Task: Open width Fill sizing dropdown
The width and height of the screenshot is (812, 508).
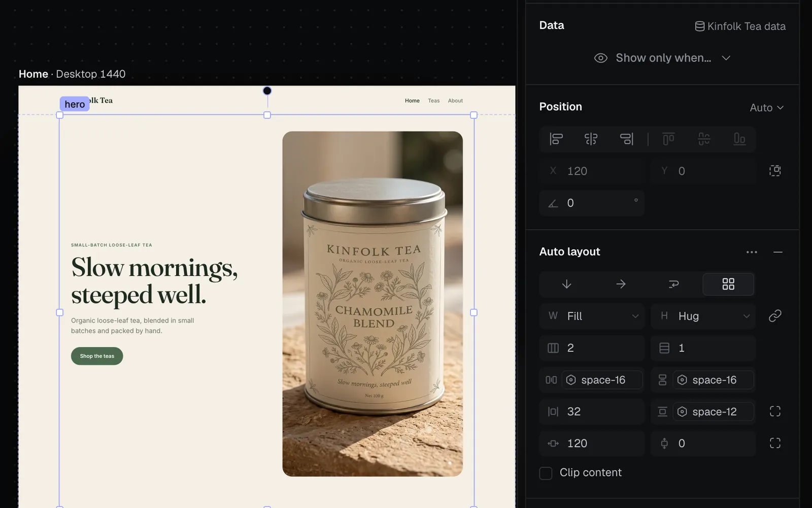Action: pos(592,316)
